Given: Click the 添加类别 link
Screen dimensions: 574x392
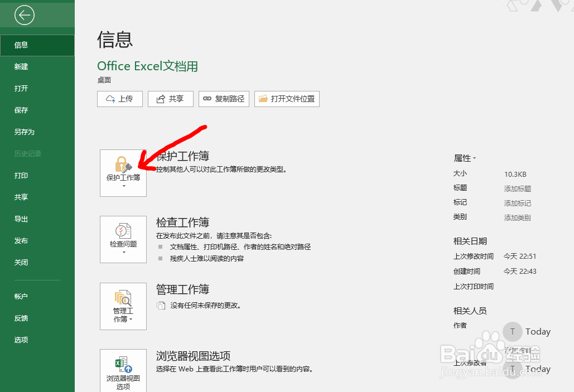Looking at the screenshot, I should (518, 217).
